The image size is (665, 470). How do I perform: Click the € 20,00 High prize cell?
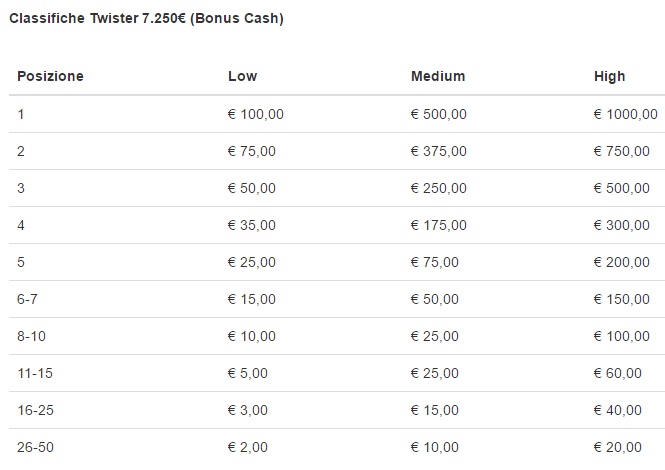coord(618,447)
